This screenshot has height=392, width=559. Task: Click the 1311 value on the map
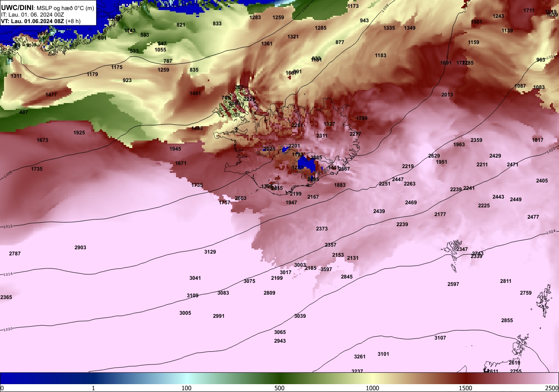pyautogui.click(x=16, y=76)
